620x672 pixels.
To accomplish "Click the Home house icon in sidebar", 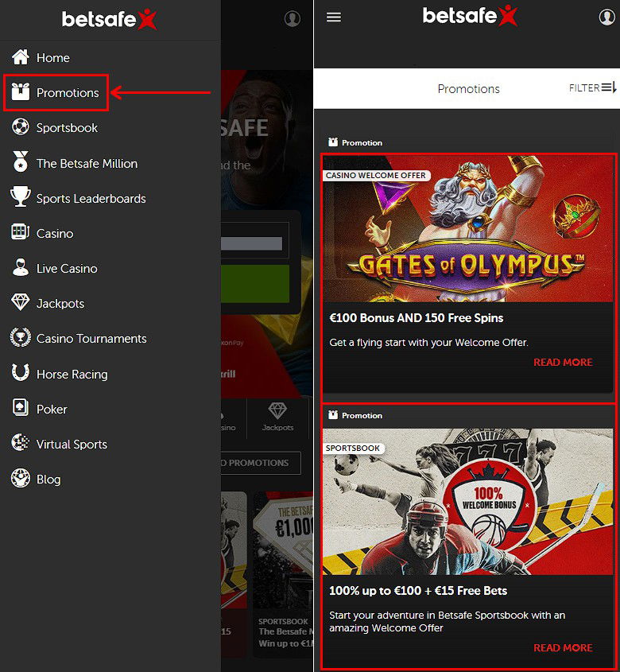I will tap(20, 57).
